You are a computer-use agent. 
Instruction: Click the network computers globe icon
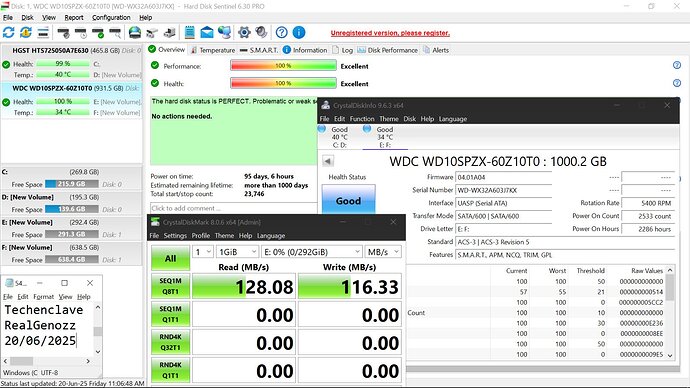[x=224, y=32]
